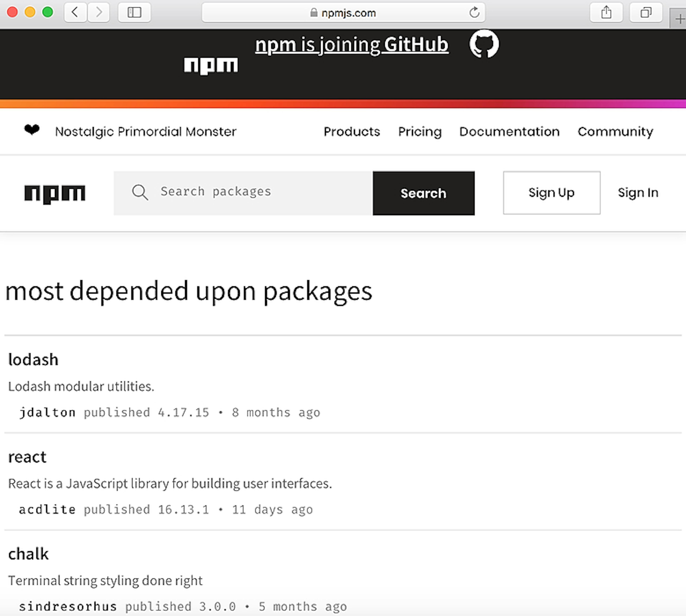This screenshot has height=616, width=686.
Task: Click the Sign In link
Action: pos(638,193)
